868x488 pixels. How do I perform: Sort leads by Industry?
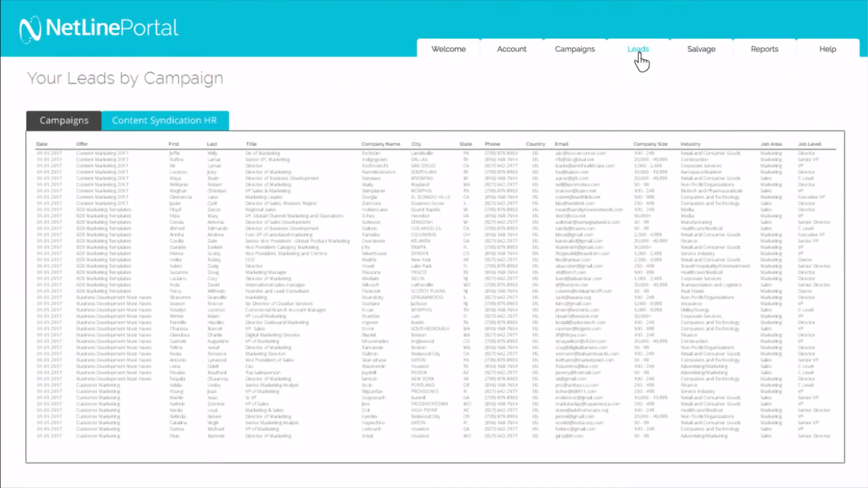[x=690, y=144]
